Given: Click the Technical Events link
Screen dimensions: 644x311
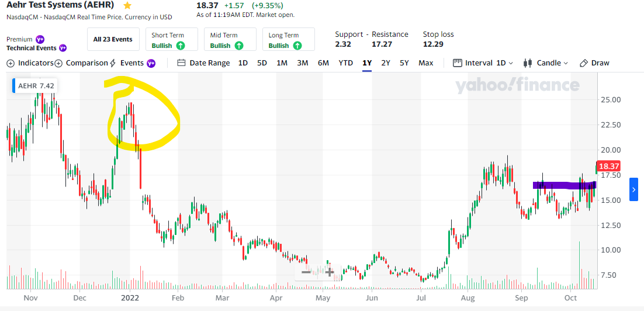Looking at the screenshot, I should [31, 48].
